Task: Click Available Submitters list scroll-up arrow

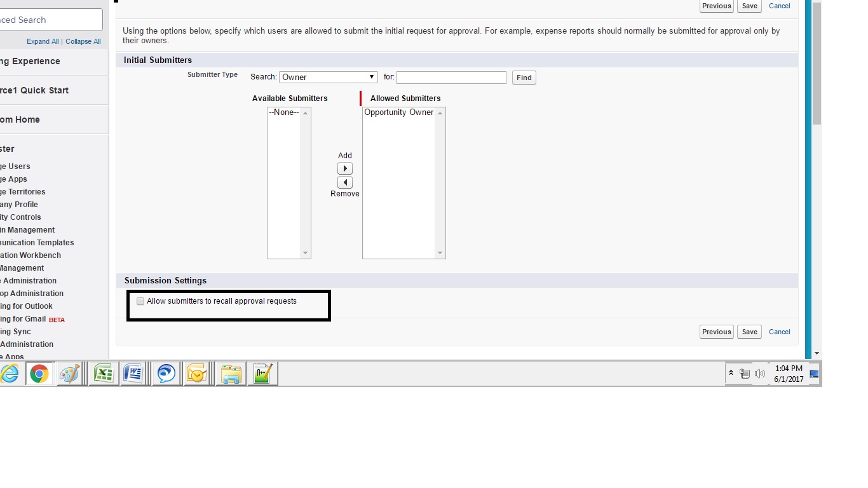Action: pos(306,113)
